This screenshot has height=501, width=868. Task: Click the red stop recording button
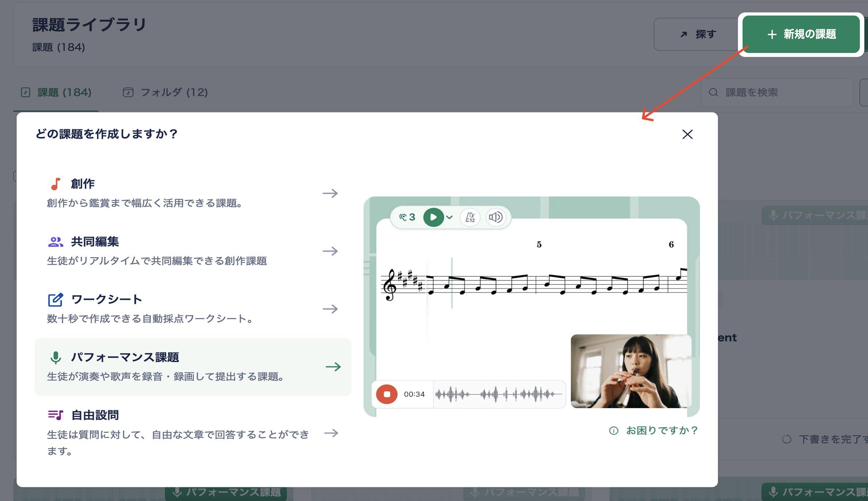point(387,394)
